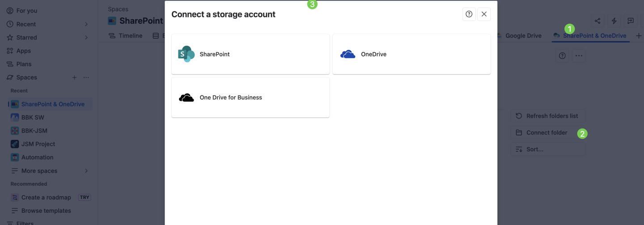Click the Timeline tab icon

click(x=112, y=36)
